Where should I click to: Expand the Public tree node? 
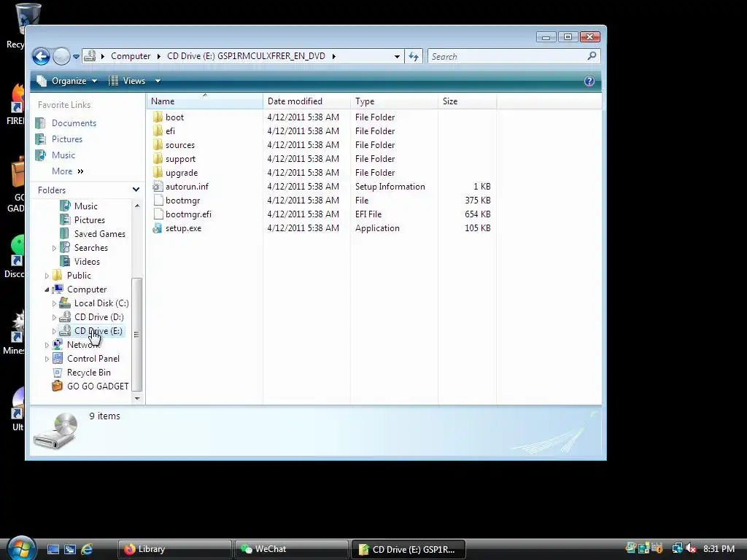(x=47, y=276)
